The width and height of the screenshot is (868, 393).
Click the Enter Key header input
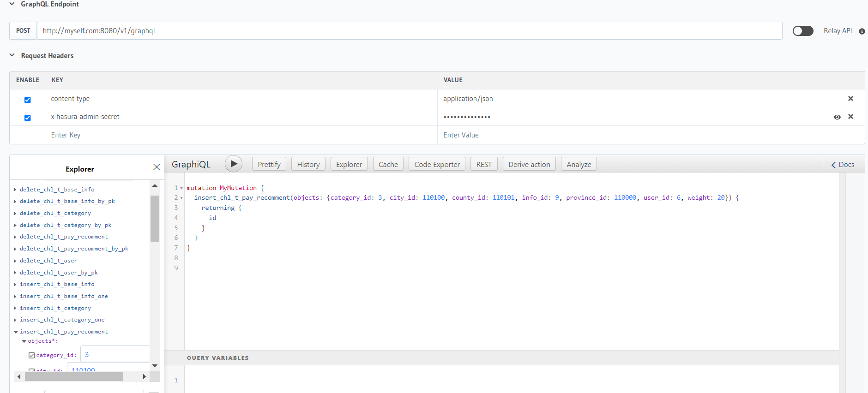(x=244, y=135)
